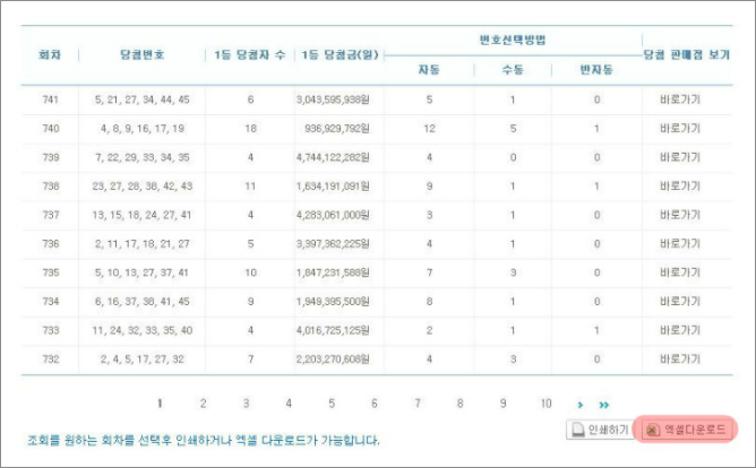Click winning numbers 2, 11, 17, 18, 21, 27
This screenshot has height=468, width=756.
point(142,244)
